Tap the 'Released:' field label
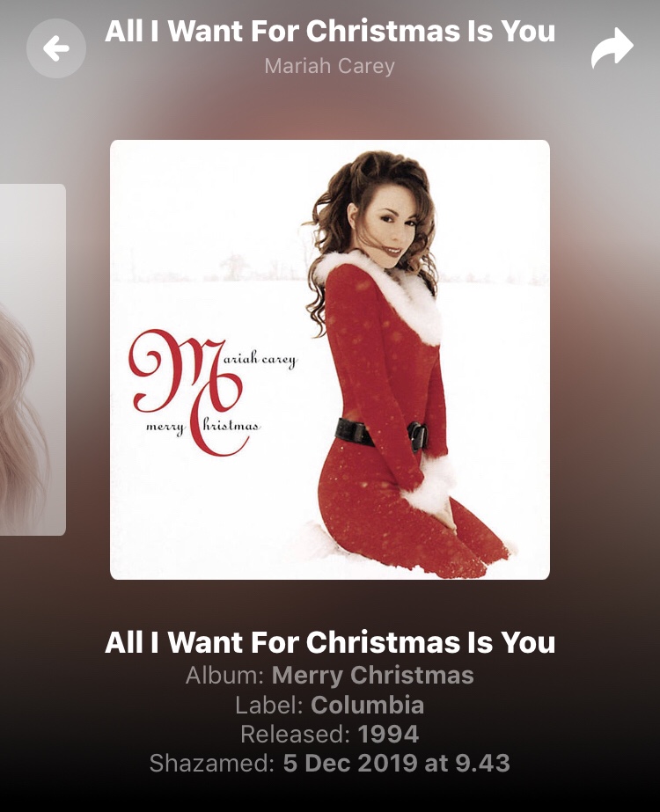The width and height of the screenshot is (660, 812). tap(296, 734)
